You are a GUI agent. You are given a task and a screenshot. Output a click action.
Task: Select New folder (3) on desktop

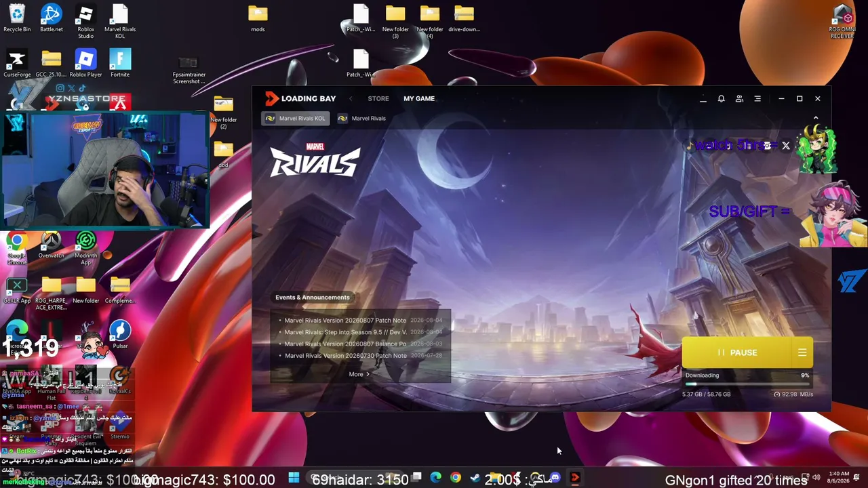395,22
